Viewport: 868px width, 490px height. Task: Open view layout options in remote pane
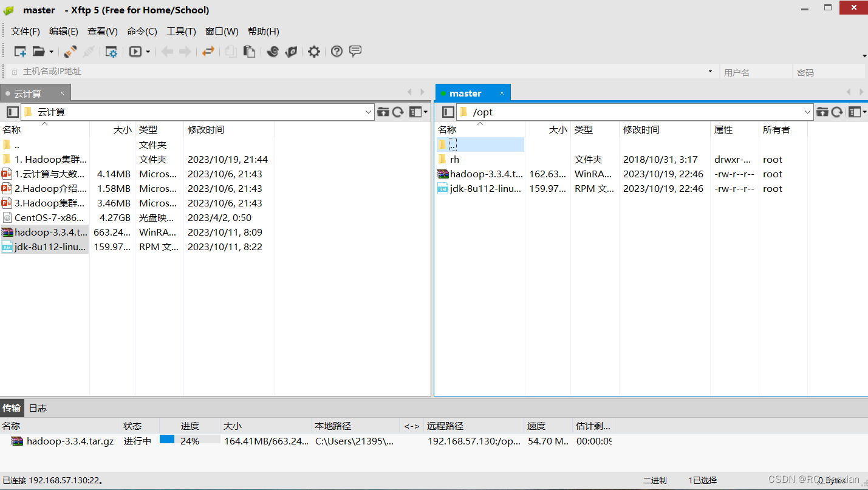click(x=858, y=112)
